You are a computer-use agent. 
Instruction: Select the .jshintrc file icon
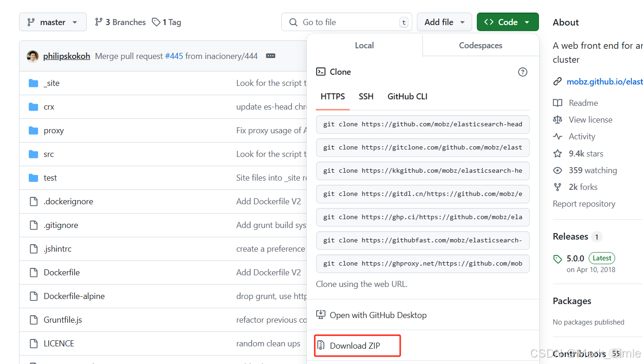pyautogui.click(x=33, y=249)
